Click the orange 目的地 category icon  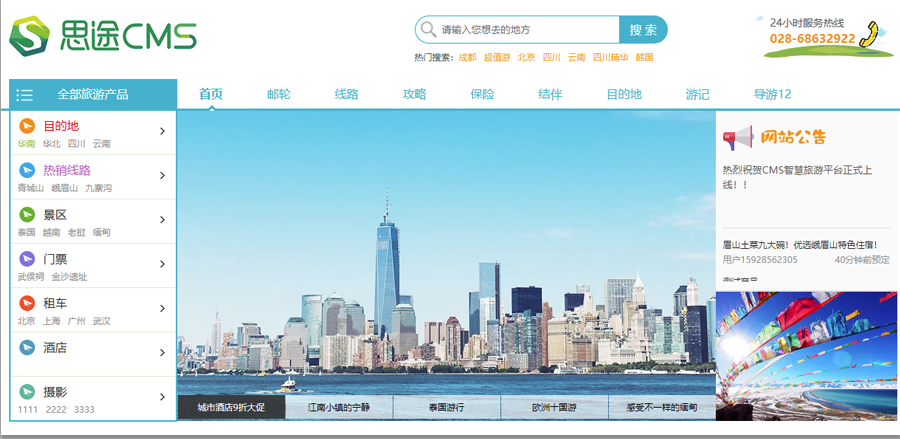[x=27, y=127]
